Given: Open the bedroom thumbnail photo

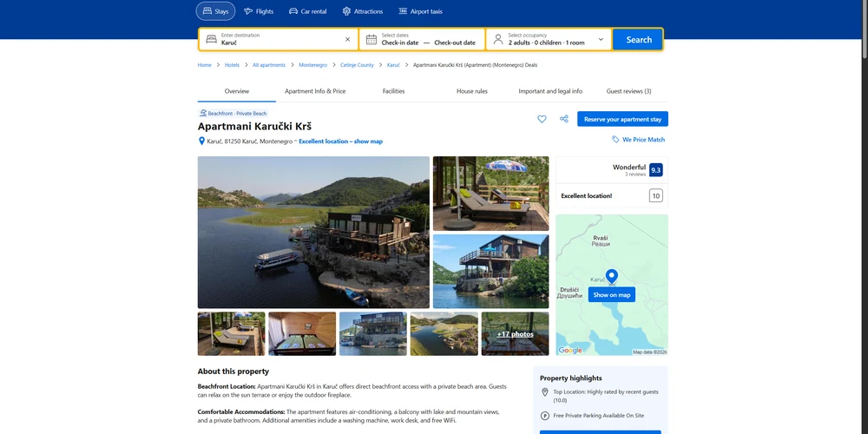Looking at the screenshot, I should pyautogui.click(x=302, y=333).
